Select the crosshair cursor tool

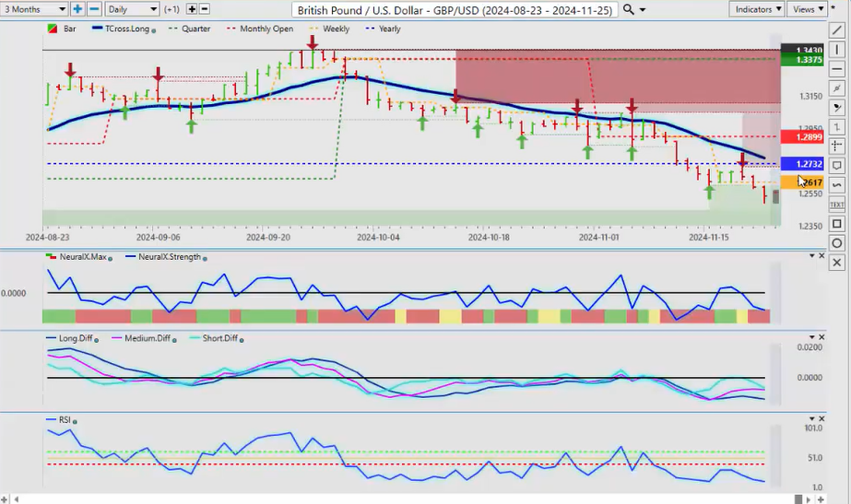(x=837, y=146)
